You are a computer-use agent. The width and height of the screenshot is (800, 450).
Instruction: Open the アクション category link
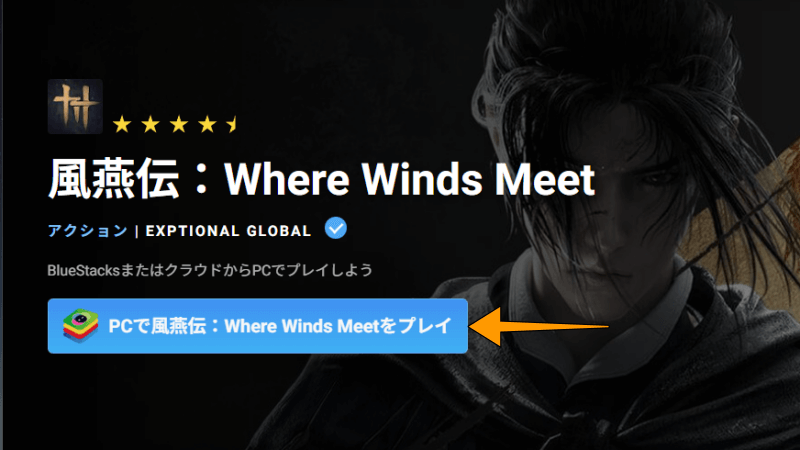(x=87, y=231)
